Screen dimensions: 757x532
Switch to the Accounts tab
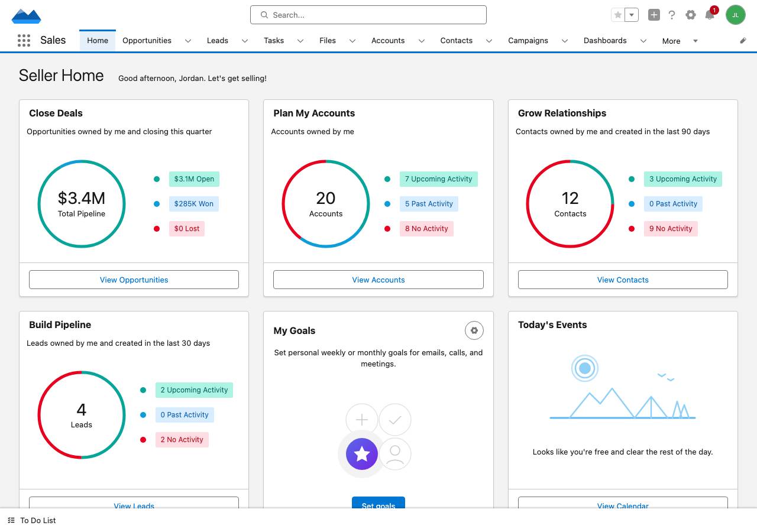[x=388, y=41]
